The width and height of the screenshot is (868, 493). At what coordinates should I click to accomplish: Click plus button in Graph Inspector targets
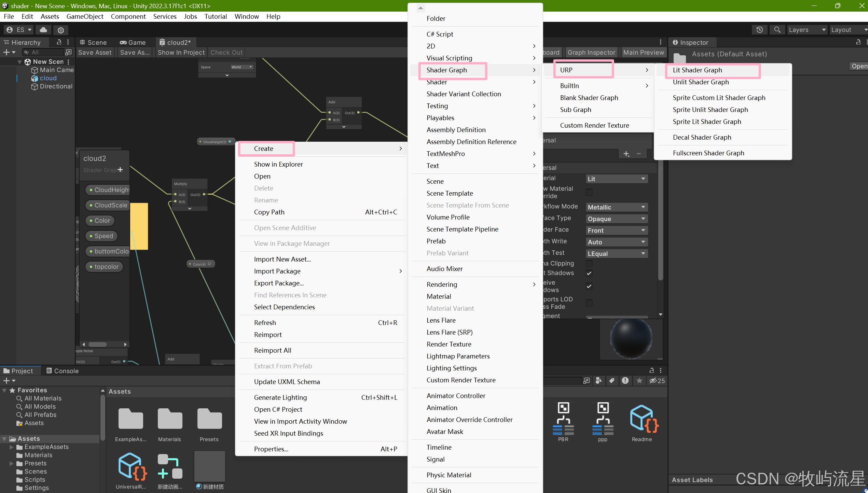click(626, 154)
